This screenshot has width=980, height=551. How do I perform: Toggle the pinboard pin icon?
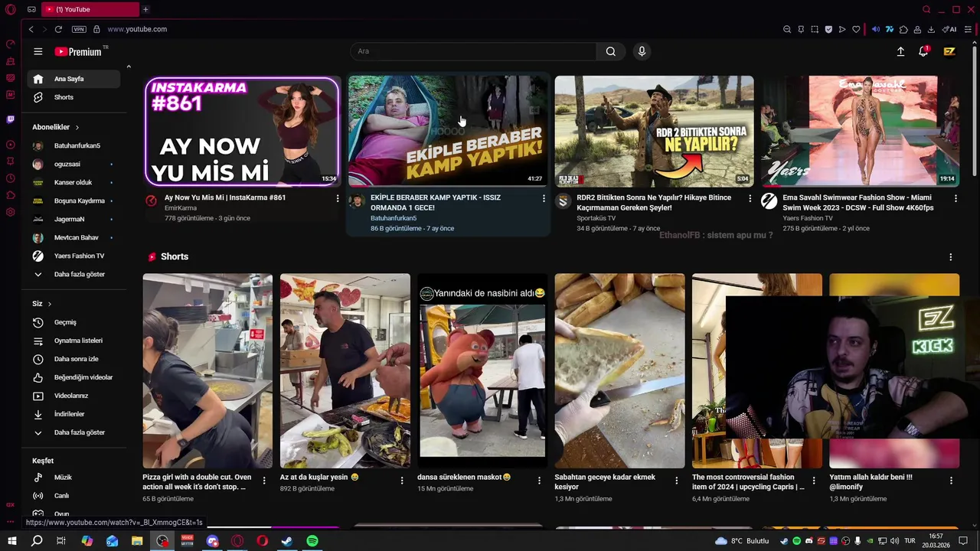801,29
